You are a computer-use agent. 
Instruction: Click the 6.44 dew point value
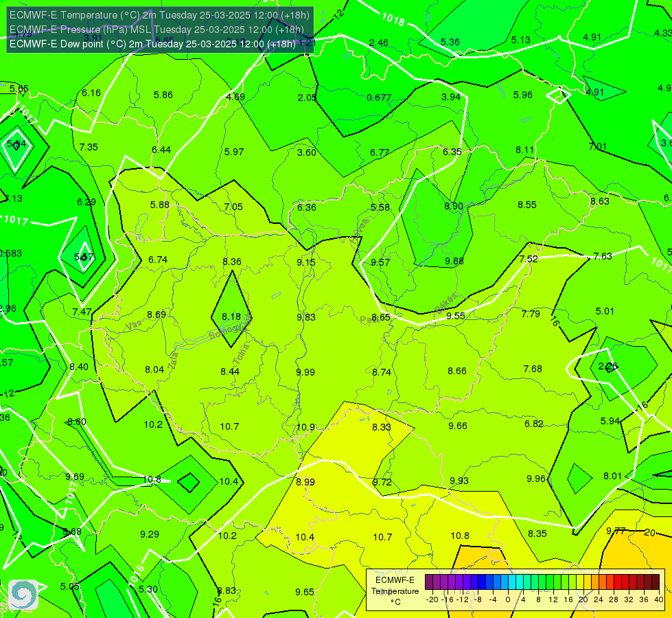(161, 150)
